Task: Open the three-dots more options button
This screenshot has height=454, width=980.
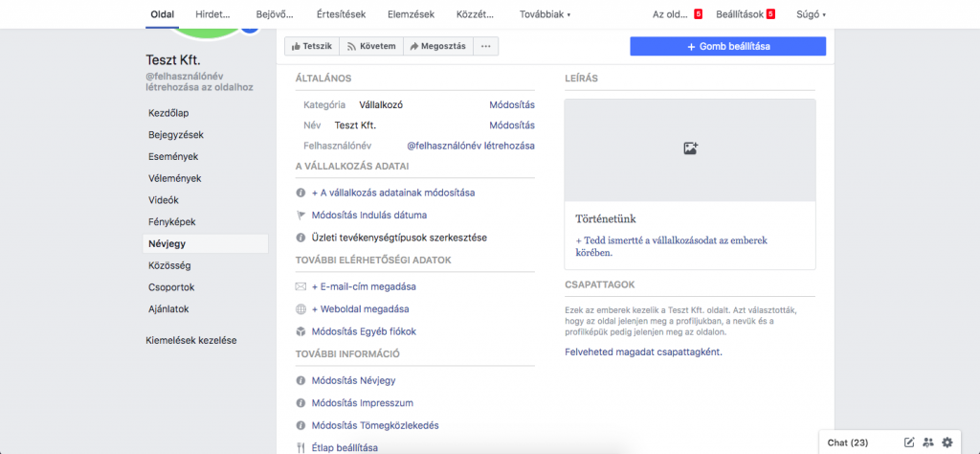Action: click(x=485, y=46)
